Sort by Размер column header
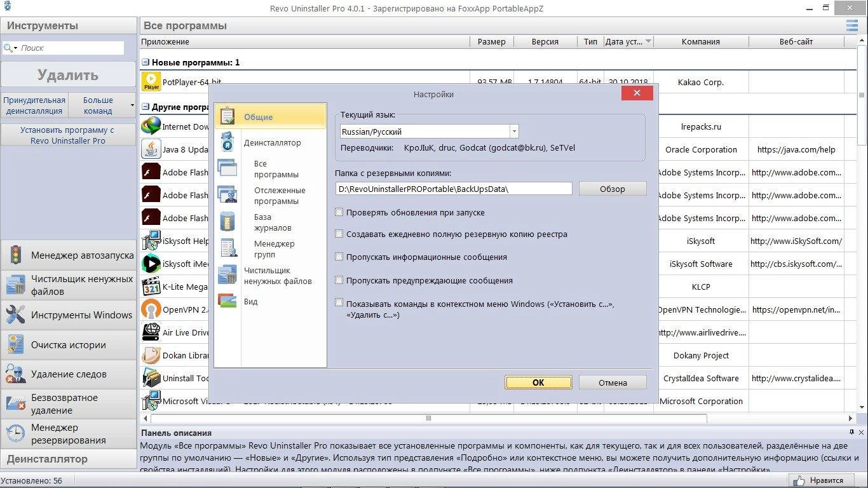The height and width of the screenshot is (488, 868). (492, 41)
